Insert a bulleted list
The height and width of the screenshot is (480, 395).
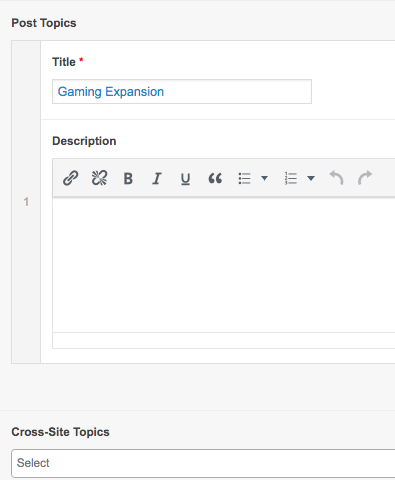[x=244, y=178]
